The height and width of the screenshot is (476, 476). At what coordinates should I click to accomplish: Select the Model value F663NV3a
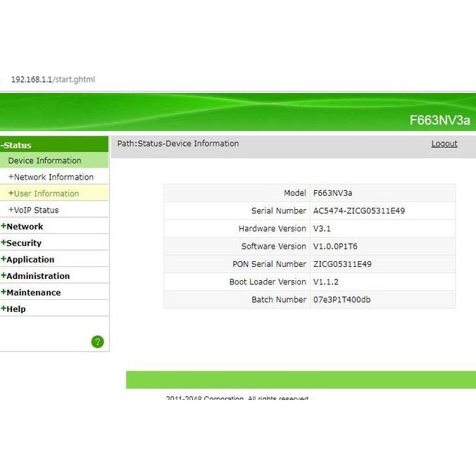click(x=332, y=193)
